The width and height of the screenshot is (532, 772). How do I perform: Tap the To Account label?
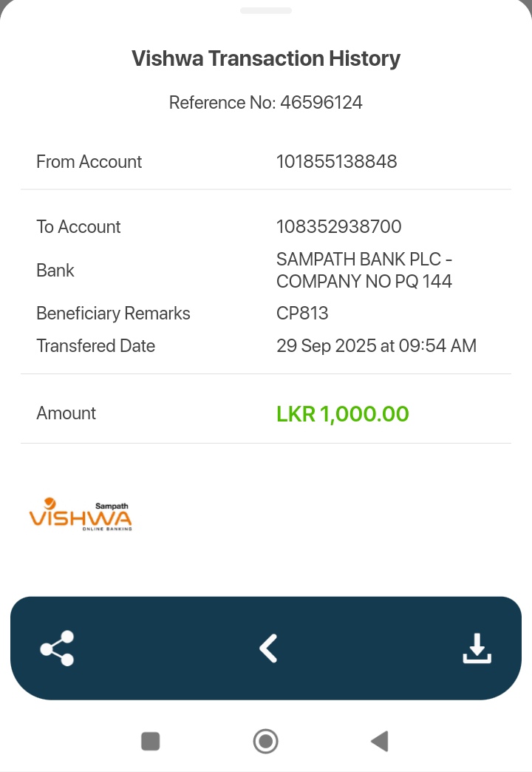(78, 227)
